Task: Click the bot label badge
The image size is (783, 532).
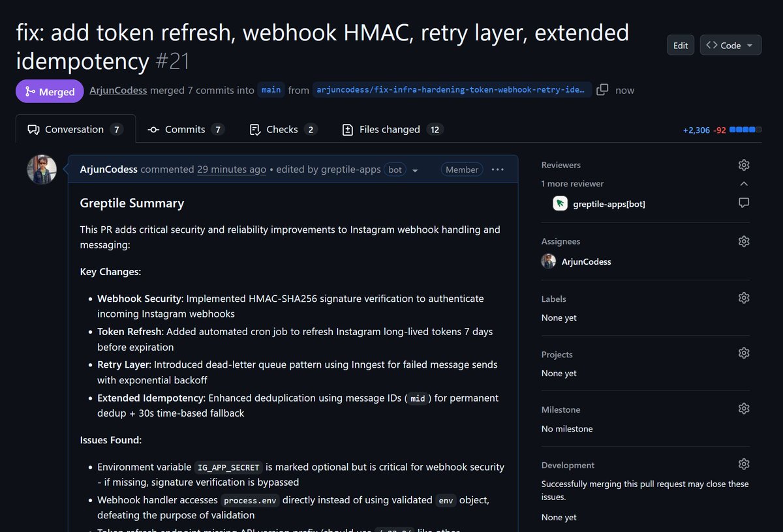Action: click(395, 170)
